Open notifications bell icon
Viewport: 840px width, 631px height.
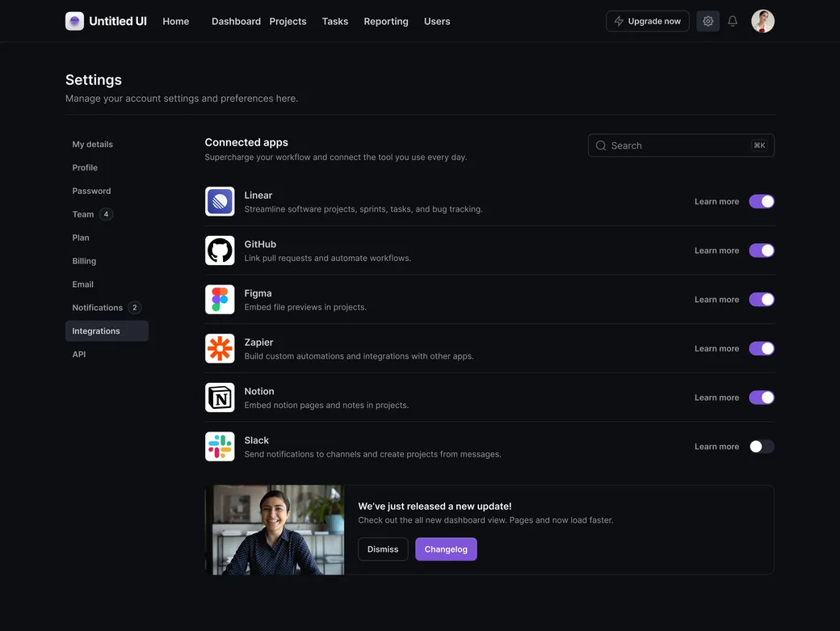click(x=733, y=22)
